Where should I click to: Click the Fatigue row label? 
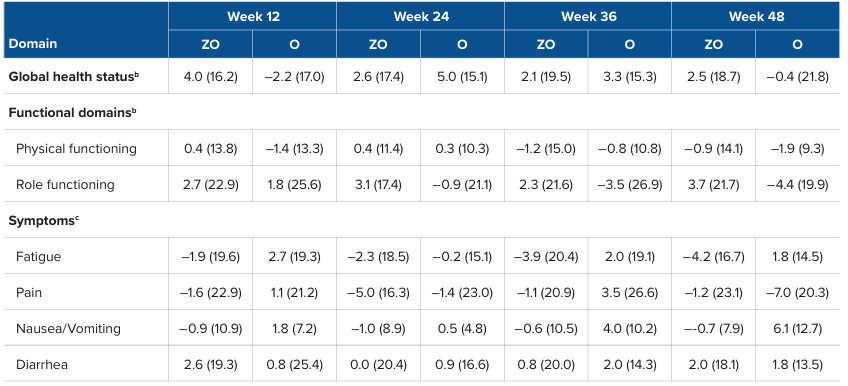tap(38, 257)
